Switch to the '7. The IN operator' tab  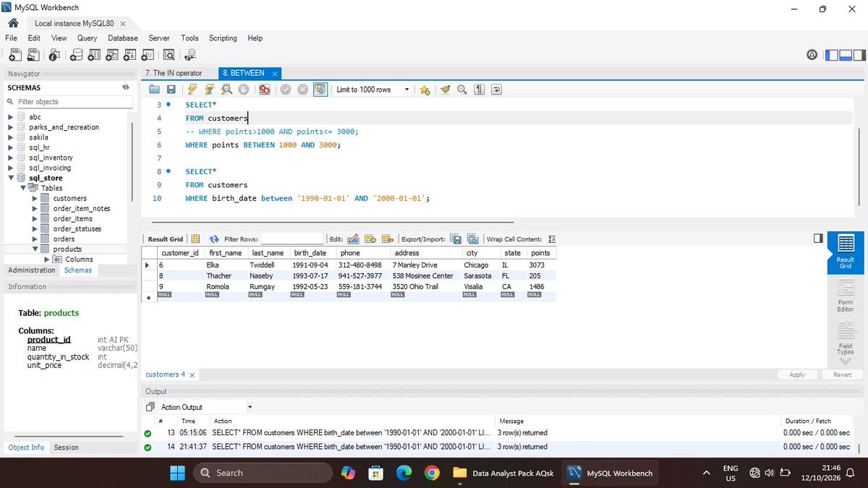pyautogui.click(x=174, y=73)
